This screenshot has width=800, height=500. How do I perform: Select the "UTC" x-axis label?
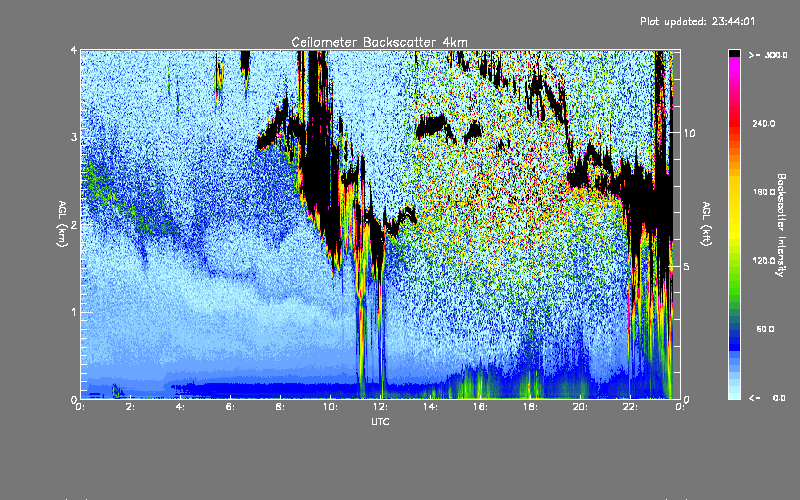tap(380, 421)
